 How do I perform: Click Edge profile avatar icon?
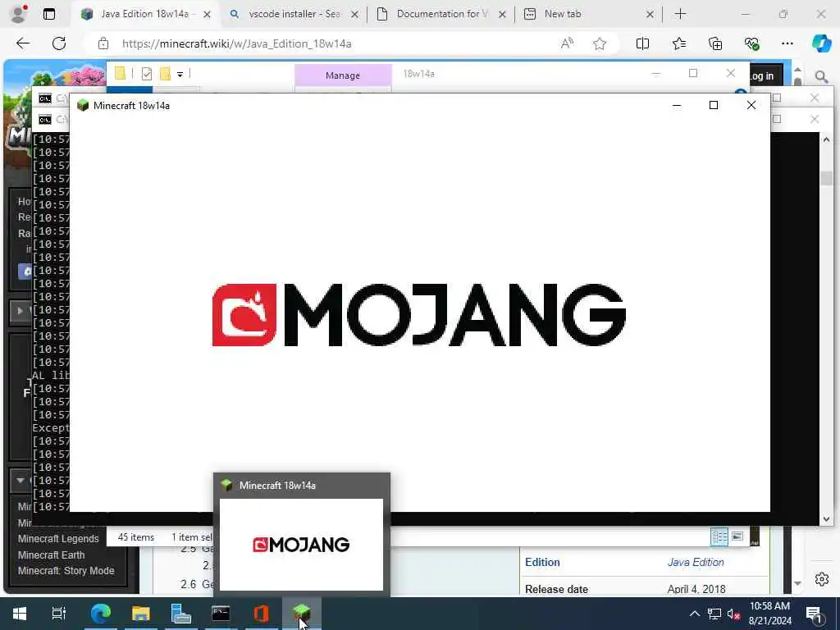coord(19,14)
